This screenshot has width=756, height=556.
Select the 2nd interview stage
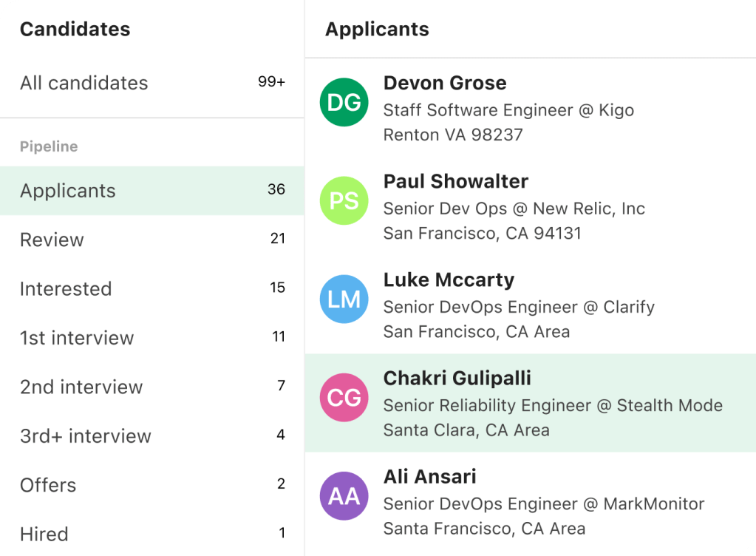click(x=81, y=387)
